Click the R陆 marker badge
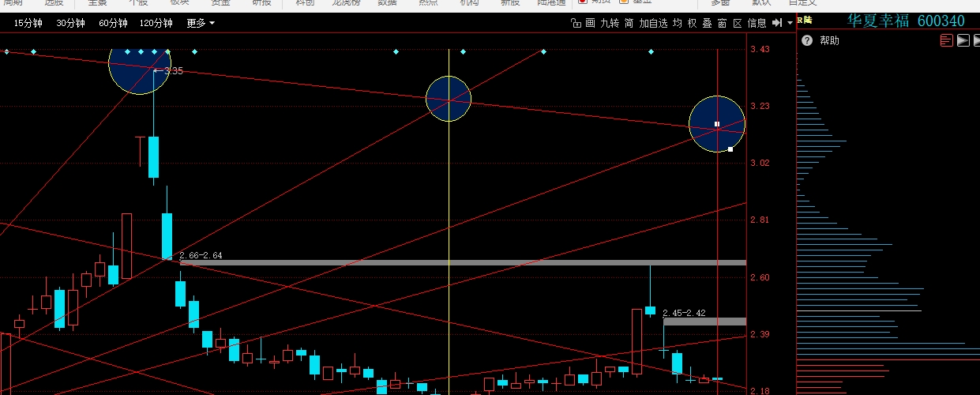The width and height of the screenshot is (980, 395). 803,20
